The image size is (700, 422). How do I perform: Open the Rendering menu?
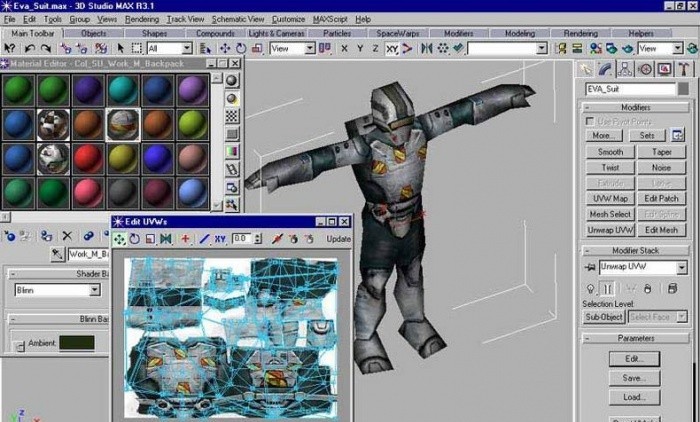142,19
